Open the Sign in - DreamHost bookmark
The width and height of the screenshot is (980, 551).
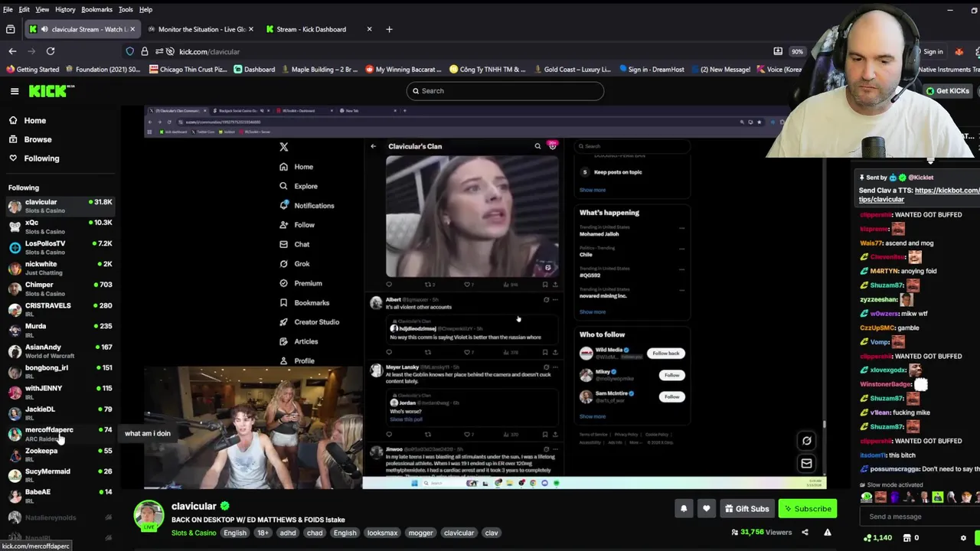coord(652,70)
